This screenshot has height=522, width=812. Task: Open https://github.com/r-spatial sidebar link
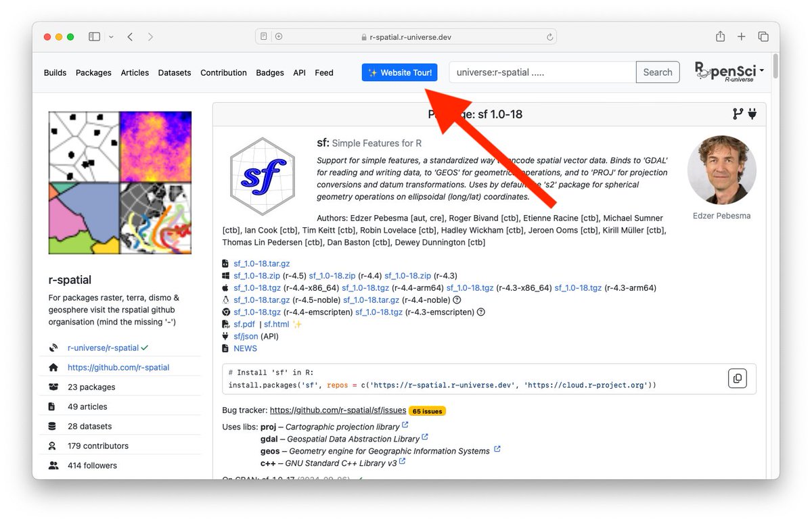coord(118,368)
